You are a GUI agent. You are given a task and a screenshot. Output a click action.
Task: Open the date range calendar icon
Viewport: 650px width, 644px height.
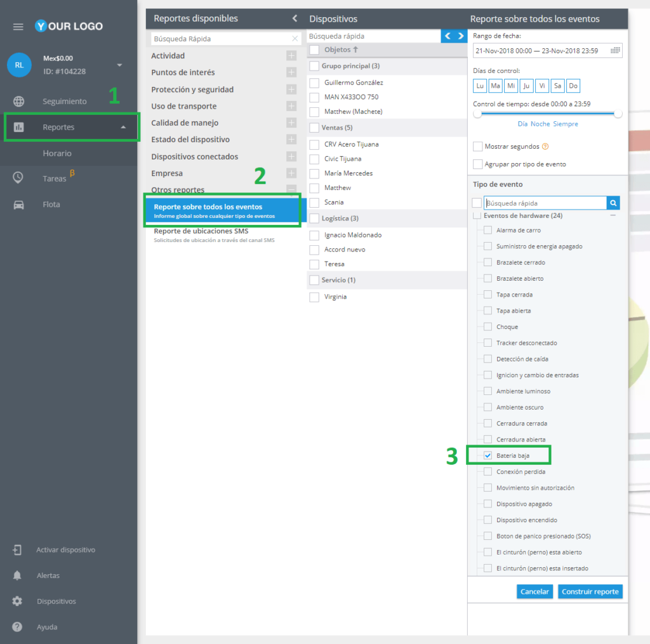(615, 51)
